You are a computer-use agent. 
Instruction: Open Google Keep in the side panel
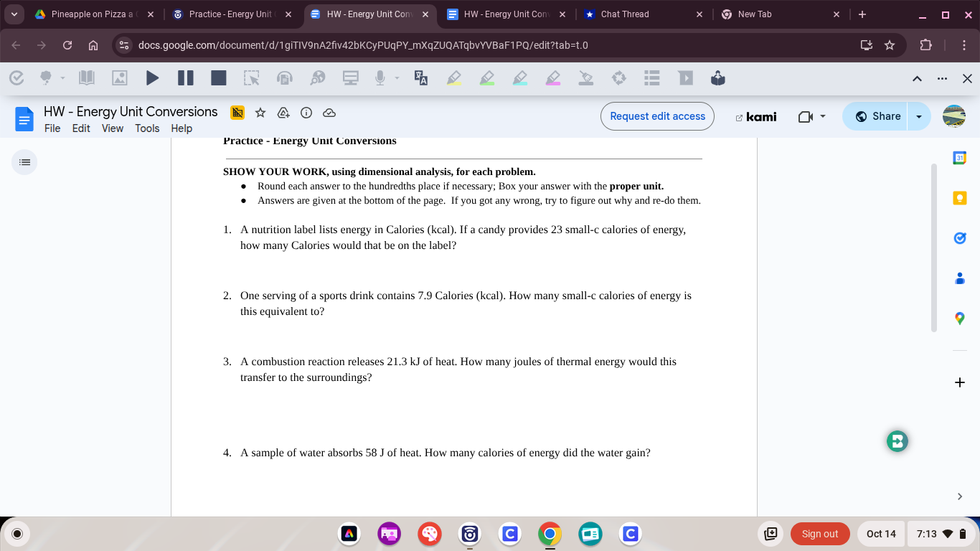(960, 197)
